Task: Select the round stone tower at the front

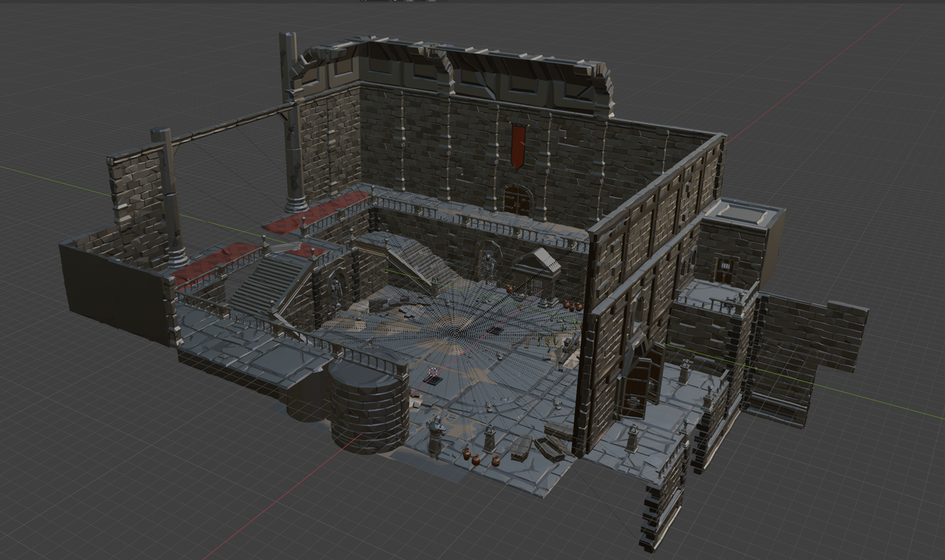Action: click(369, 403)
